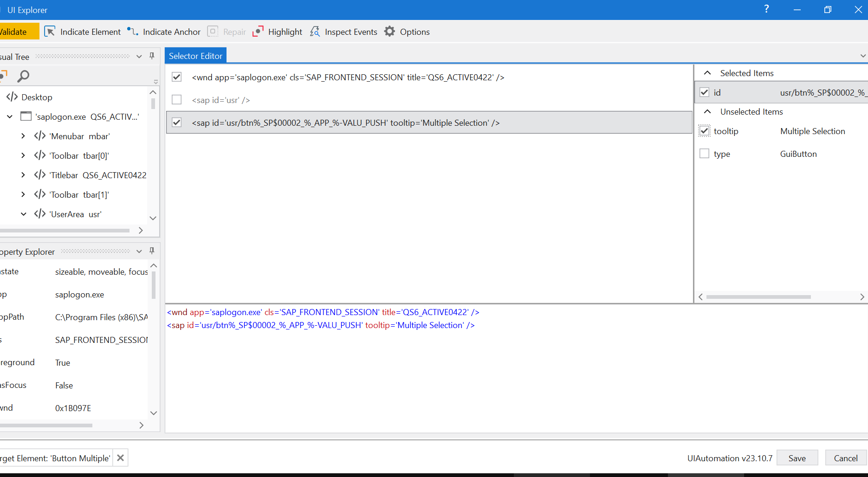Switch to the Selector Editor tab
Image resolution: width=868 pixels, height=477 pixels.
click(195, 55)
